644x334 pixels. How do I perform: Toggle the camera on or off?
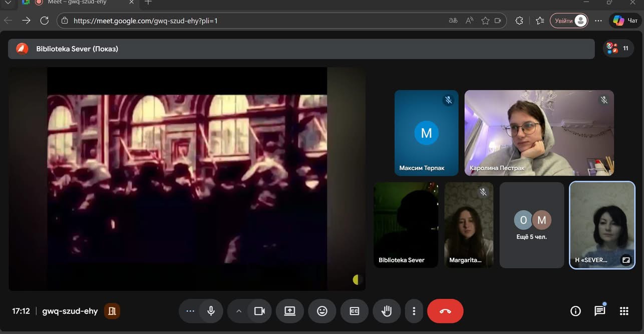pos(259,311)
